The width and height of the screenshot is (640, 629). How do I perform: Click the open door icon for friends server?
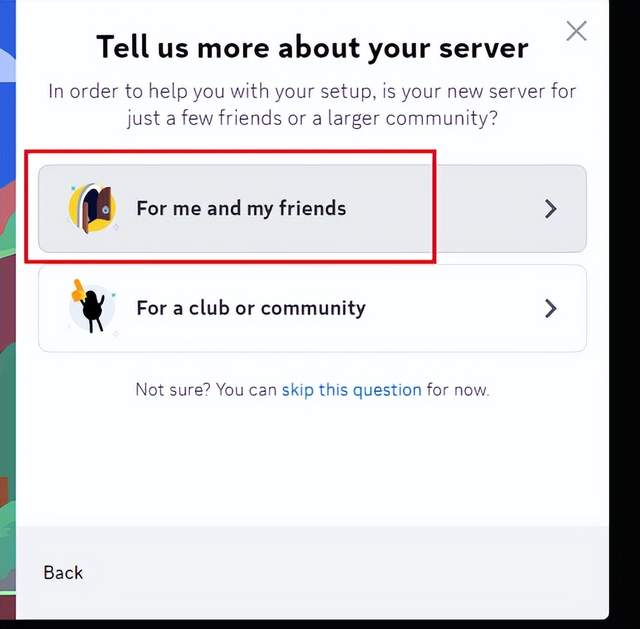92,209
